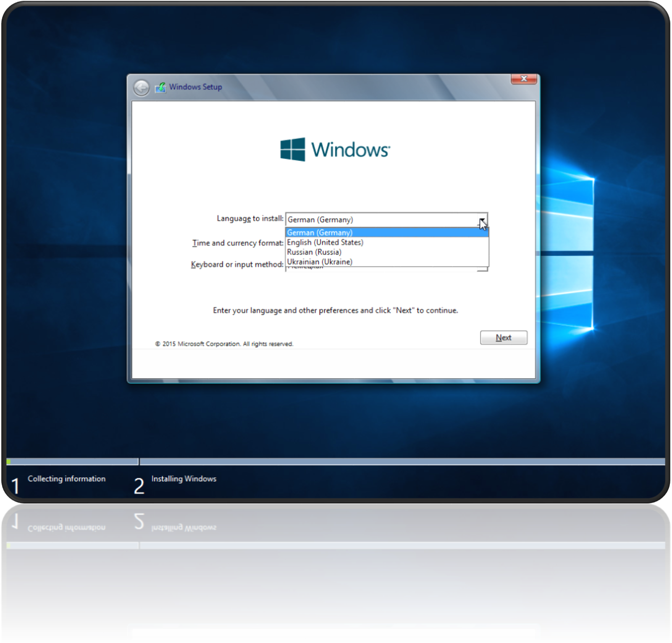Click the Windows logo in the dialog
This screenshot has height=643, width=672.
coord(335,149)
